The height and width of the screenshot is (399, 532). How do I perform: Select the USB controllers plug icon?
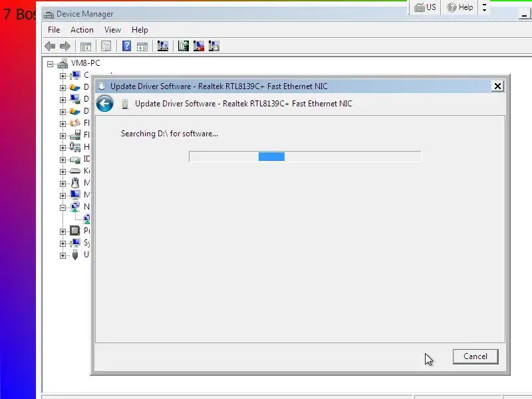click(x=75, y=255)
